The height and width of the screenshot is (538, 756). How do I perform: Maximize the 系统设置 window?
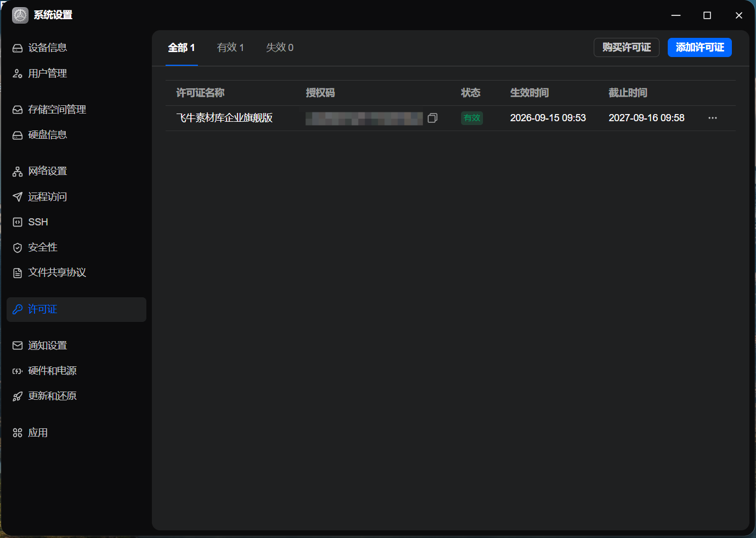(x=707, y=15)
